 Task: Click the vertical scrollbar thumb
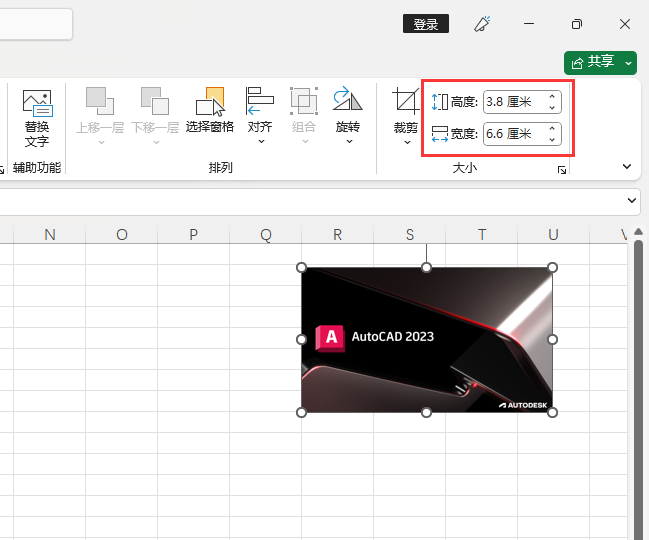(x=639, y=389)
